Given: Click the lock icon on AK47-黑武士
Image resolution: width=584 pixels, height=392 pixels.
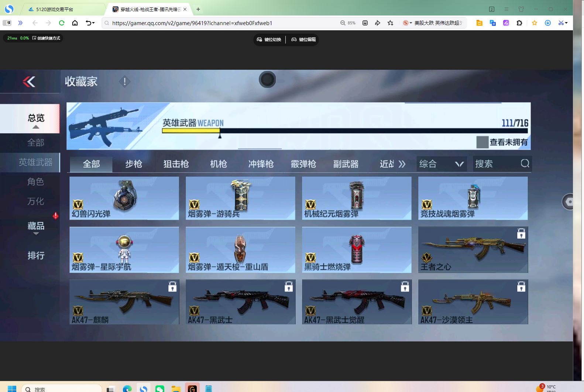Looking at the screenshot, I should point(289,286).
